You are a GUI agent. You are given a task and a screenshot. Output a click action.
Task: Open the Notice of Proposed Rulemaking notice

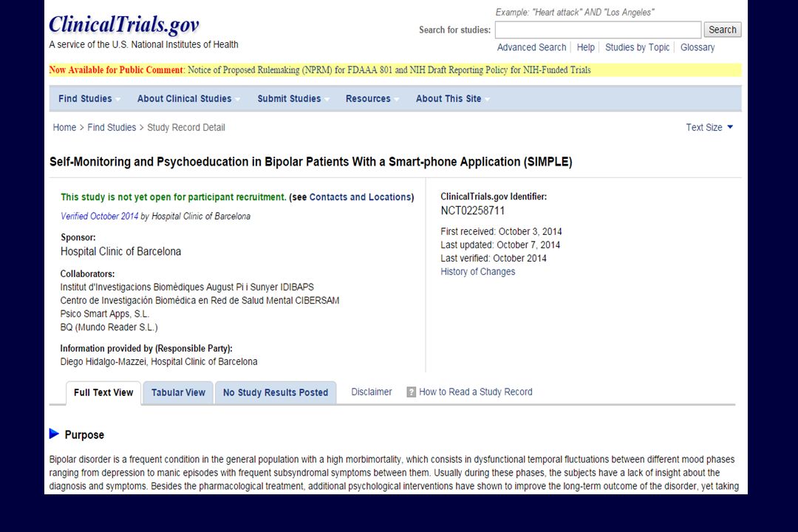(389, 69)
